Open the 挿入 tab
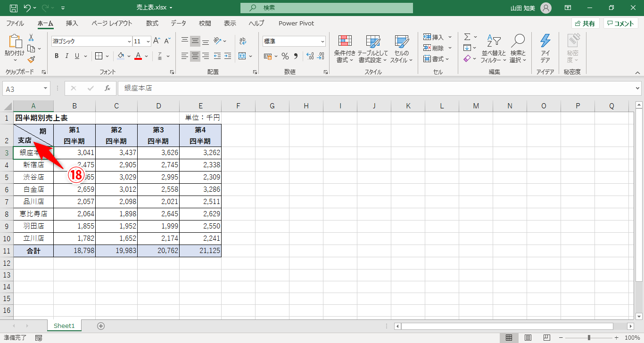 [x=72, y=23]
